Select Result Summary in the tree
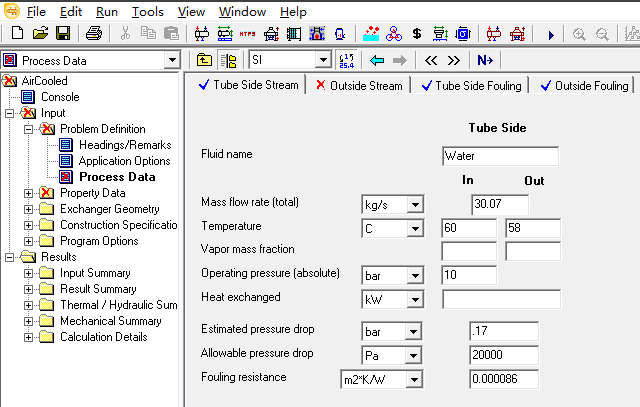 98,289
